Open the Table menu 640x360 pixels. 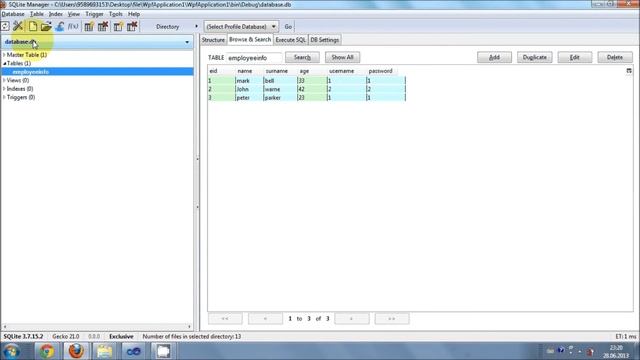point(37,14)
